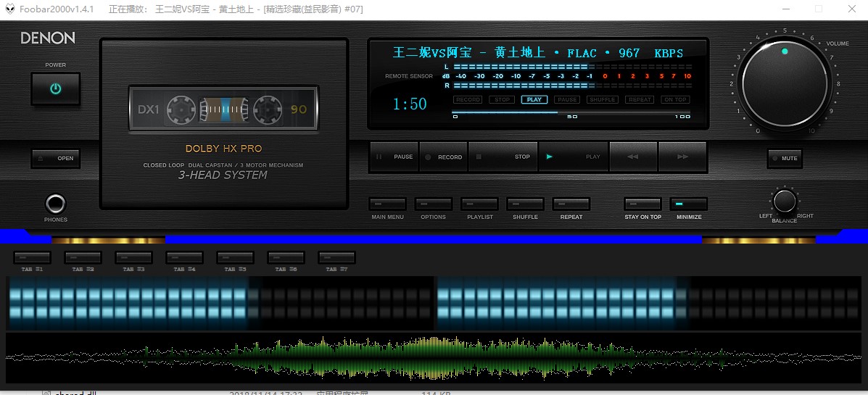Click the STOP indicator in the display

click(x=502, y=99)
